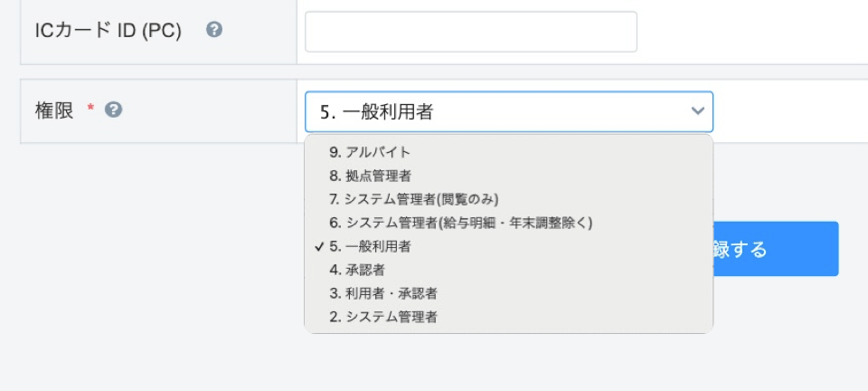Image resolution: width=868 pixels, height=391 pixels.
Task: Select 9. アルバイト from the list
Action: pos(509,152)
